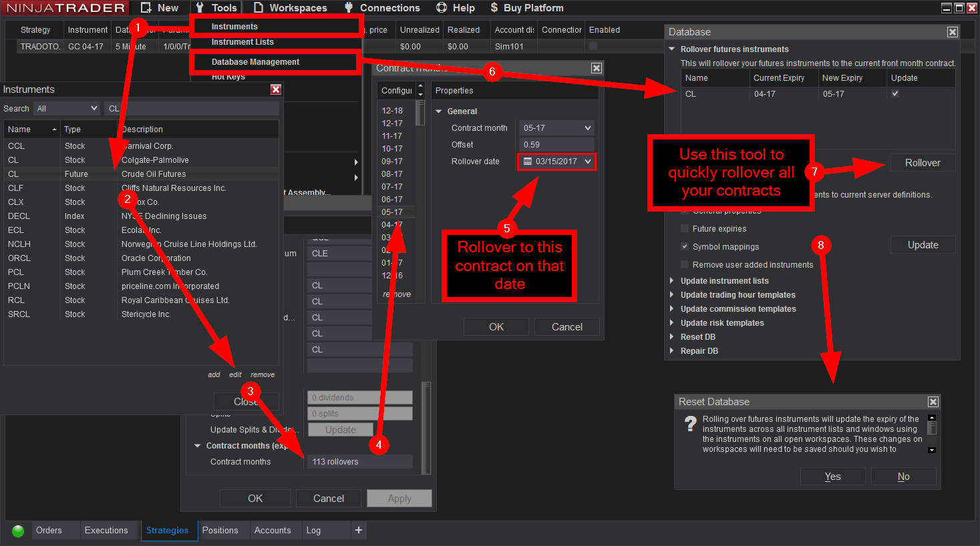Viewport: 980px width, 546px height.
Task: Click Yes in Reset Database dialog
Action: pyautogui.click(x=832, y=477)
